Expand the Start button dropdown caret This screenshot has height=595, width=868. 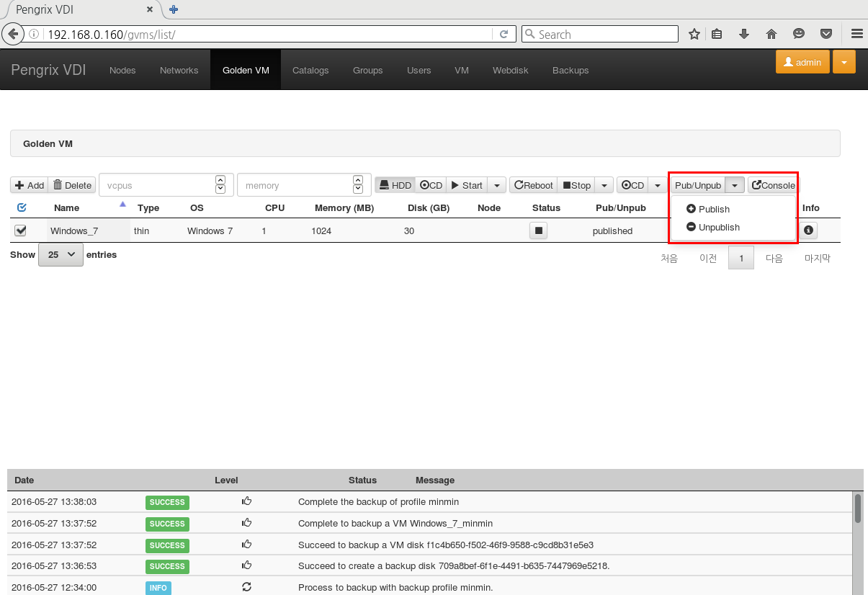497,185
